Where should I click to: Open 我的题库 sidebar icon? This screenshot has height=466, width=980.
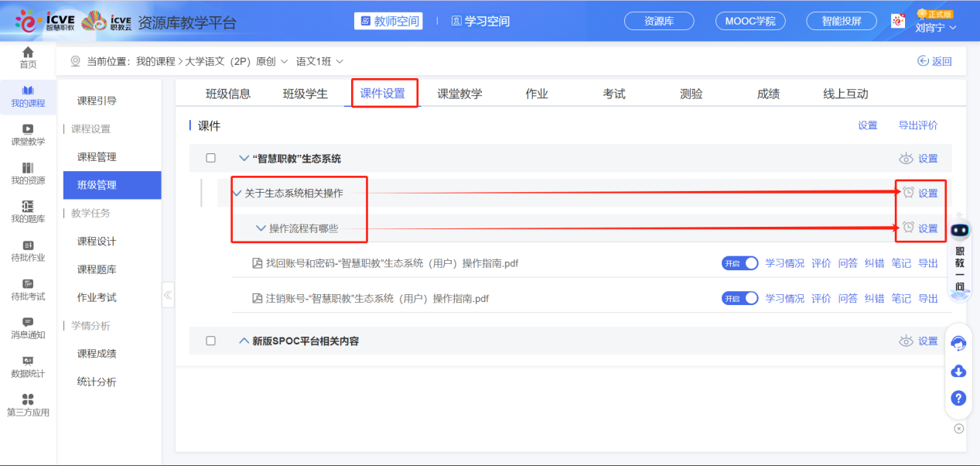click(x=28, y=206)
